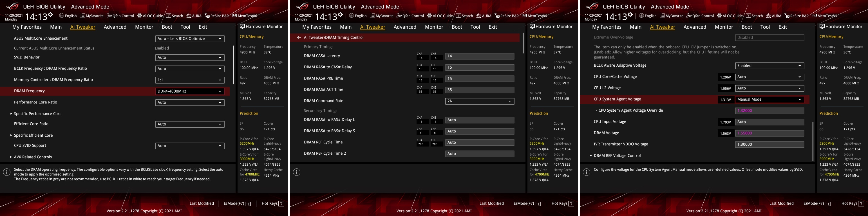
Task: Open Monitor tab on DRAM Timing Control screen
Action: 434,27
